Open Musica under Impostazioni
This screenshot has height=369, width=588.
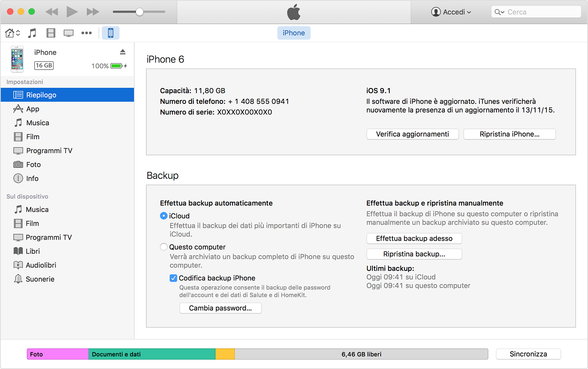[67, 123]
